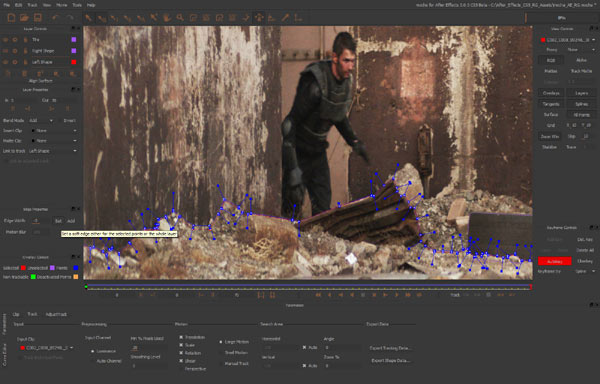Toggle the Horizontal Auto search checkbox

click(305, 348)
